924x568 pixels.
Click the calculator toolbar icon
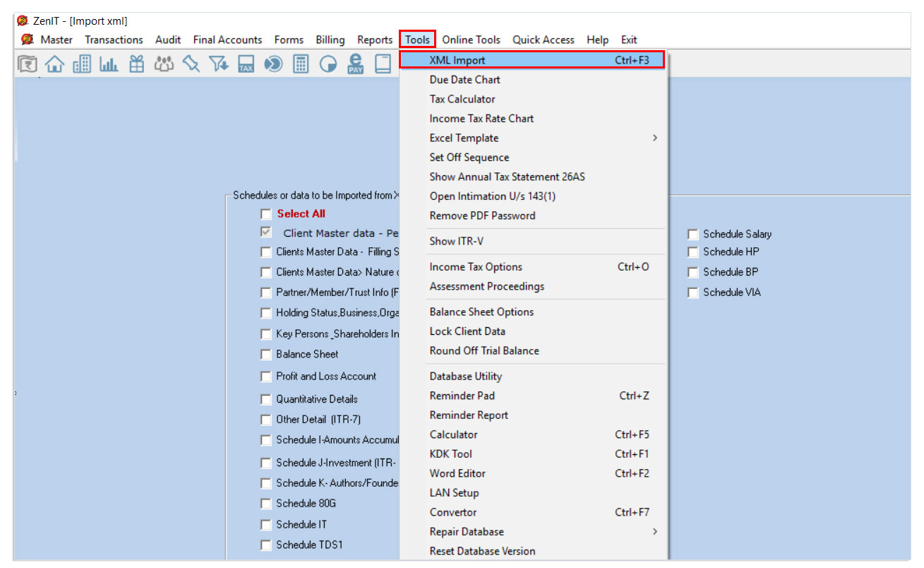point(301,64)
